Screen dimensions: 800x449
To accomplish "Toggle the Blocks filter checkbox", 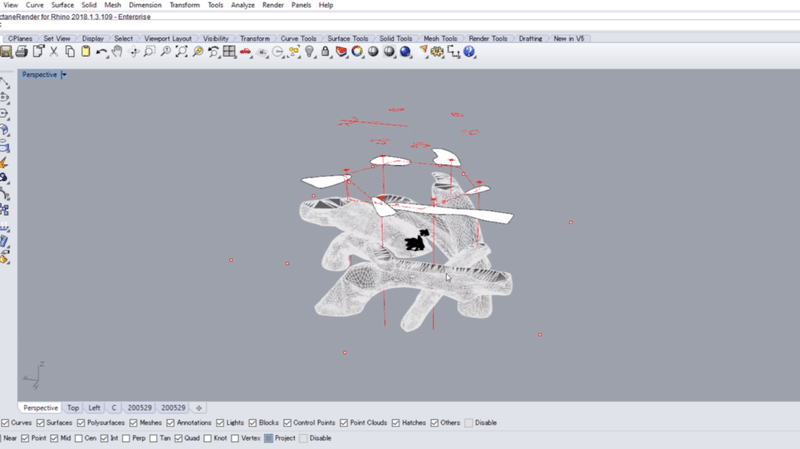I will pos(253,423).
